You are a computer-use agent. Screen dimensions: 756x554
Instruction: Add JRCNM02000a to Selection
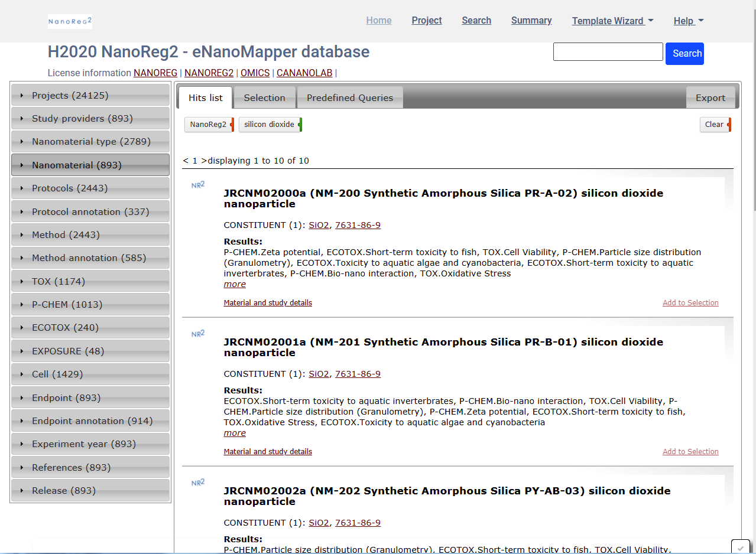[x=690, y=303]
